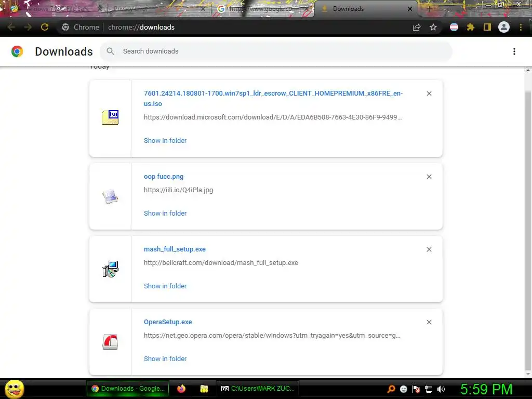Reload the downloads page

45,27
